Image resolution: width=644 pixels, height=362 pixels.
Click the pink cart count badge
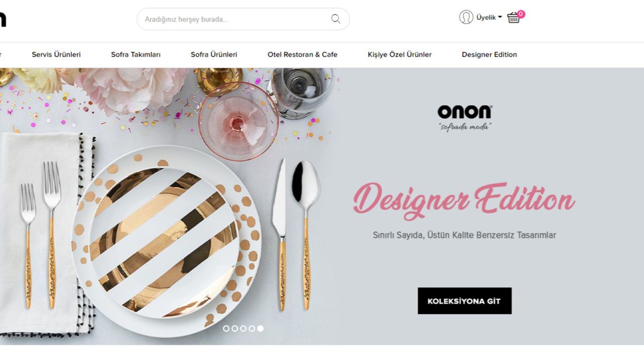pos(521,14)
